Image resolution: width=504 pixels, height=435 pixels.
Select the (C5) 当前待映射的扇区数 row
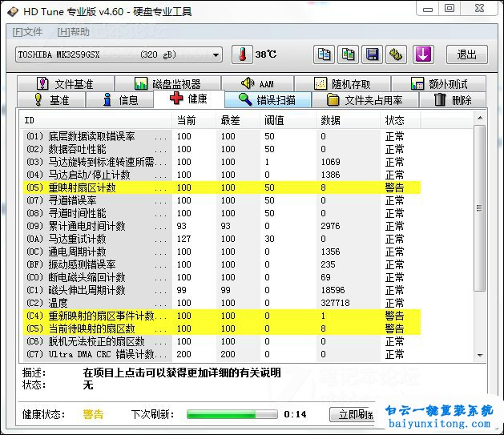click(x=221, y=328)
